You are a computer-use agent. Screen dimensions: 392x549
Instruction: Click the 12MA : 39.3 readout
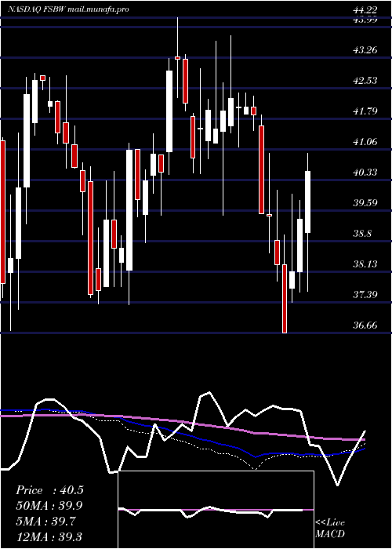tap(49, 537)
